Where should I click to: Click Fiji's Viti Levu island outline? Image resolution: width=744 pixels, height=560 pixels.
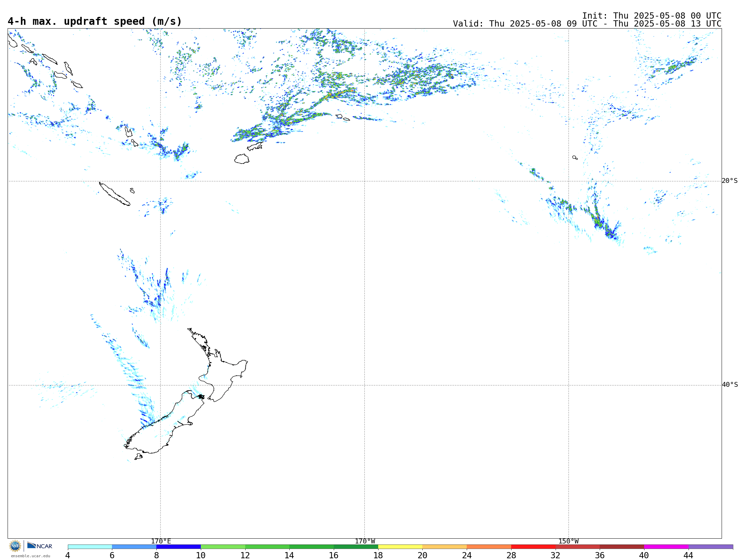pos(242,159)
